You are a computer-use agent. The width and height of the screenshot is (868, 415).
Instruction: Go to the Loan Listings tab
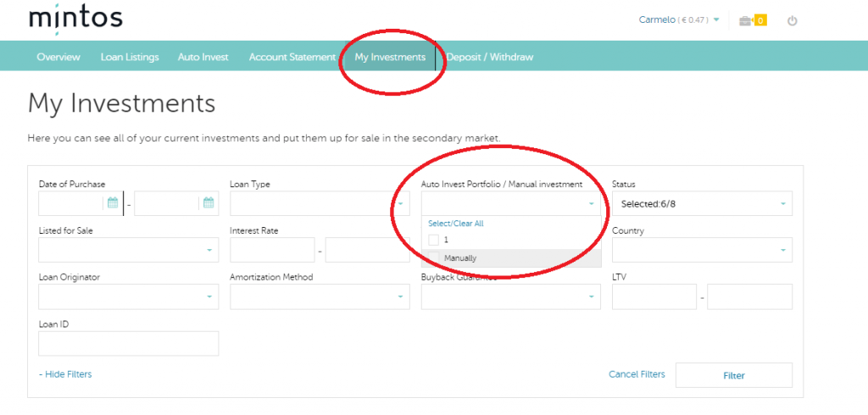point(130,58)
